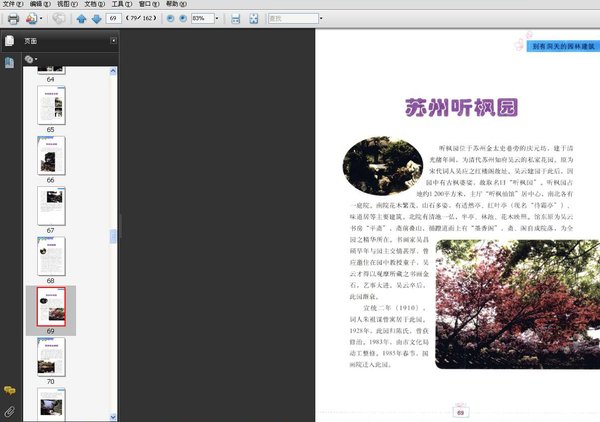The height and width of the screenshot is (422, 600).
Task: Open the 窗口 (Window) menu
Action: click(149, 4)
